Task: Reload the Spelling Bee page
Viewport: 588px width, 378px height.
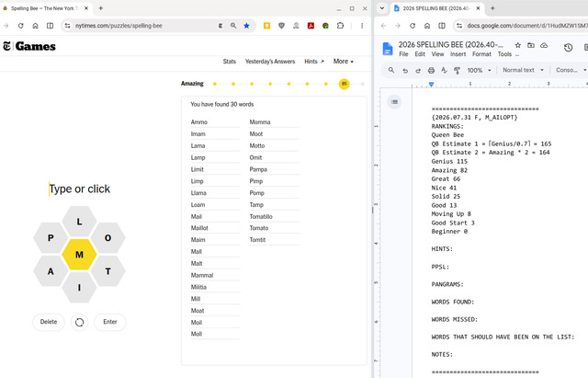Action: (x=20, y=26)
